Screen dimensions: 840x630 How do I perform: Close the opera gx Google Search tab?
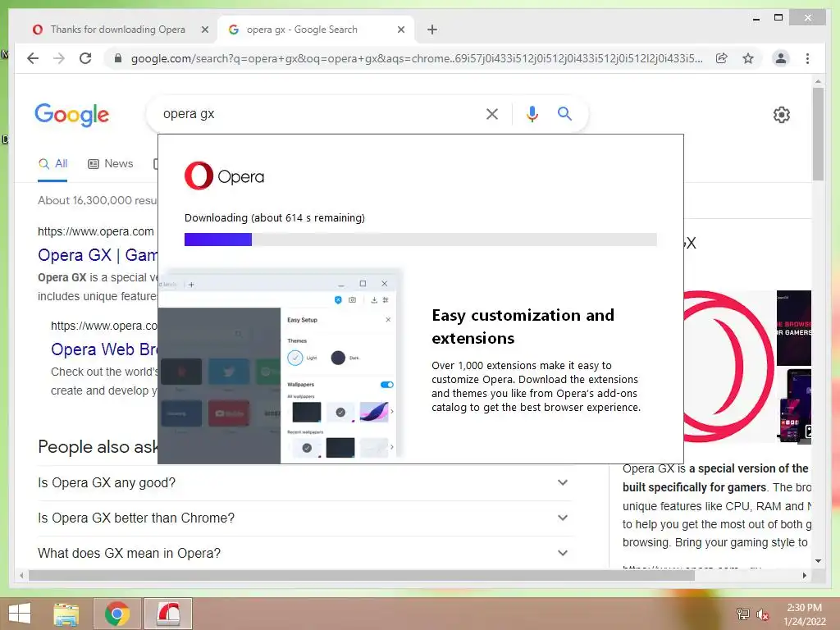tap(400, 30)
